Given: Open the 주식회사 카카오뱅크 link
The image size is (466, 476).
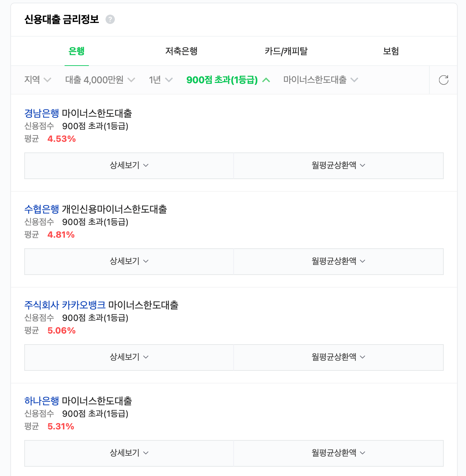Looking at the screenshot, I should (65, 305).
